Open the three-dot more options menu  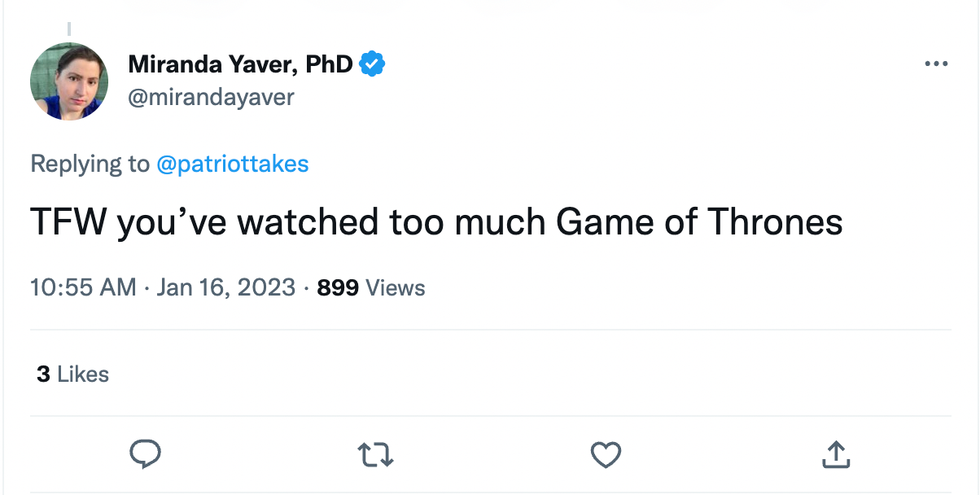click(936, 64)
